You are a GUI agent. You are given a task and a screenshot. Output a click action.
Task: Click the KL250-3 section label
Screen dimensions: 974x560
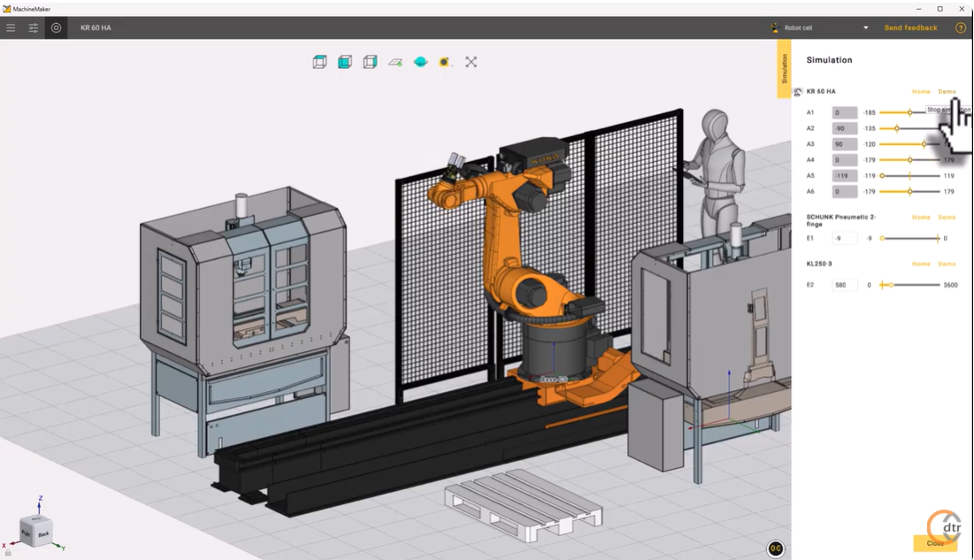coord(818,265)
